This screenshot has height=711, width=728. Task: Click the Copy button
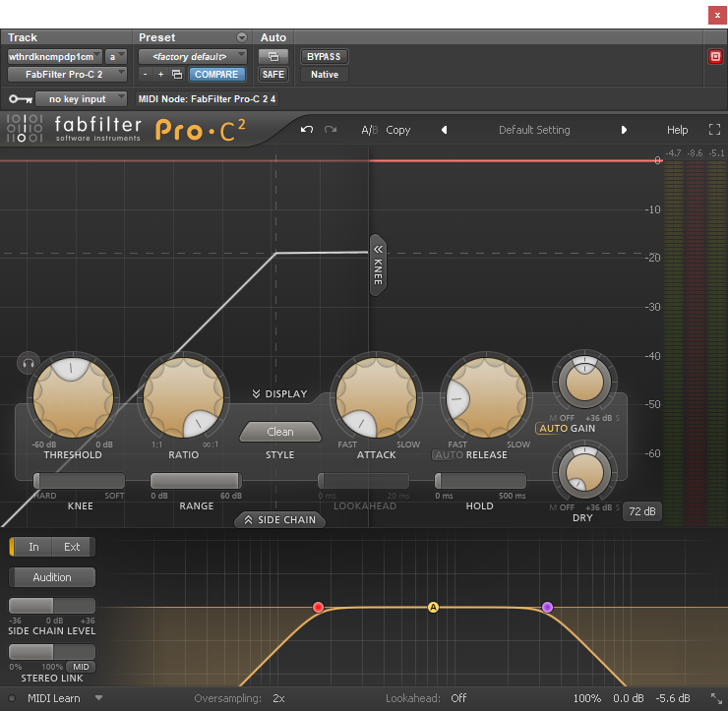[397, 130]
